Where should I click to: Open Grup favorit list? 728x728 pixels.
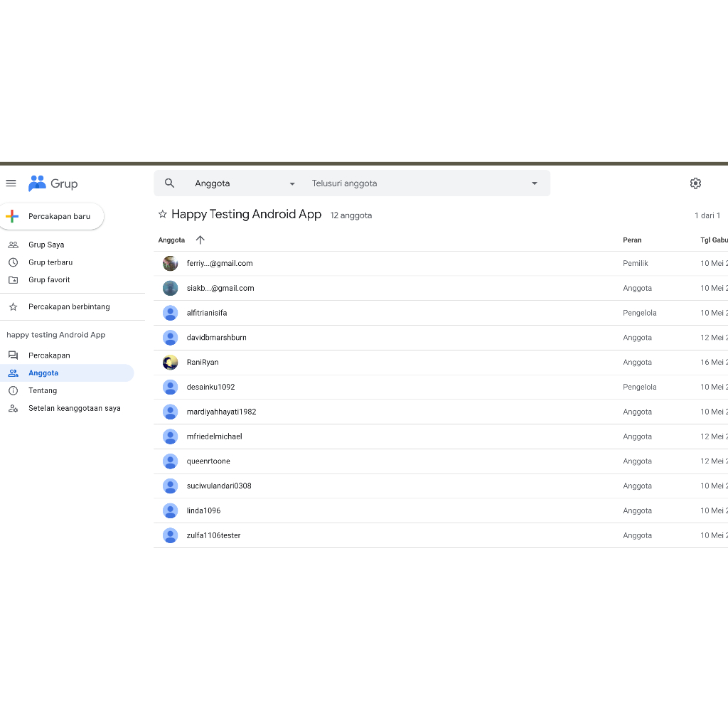49,280
